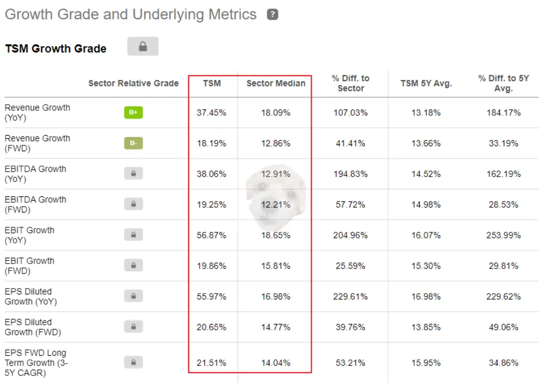Select the Sector Median column header

click(x=276, y=83)
